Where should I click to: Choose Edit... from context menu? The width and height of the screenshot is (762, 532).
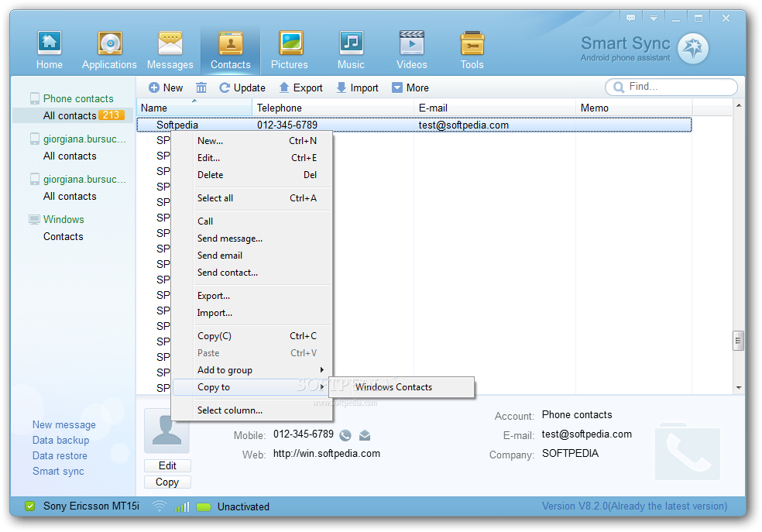point(252,158)
